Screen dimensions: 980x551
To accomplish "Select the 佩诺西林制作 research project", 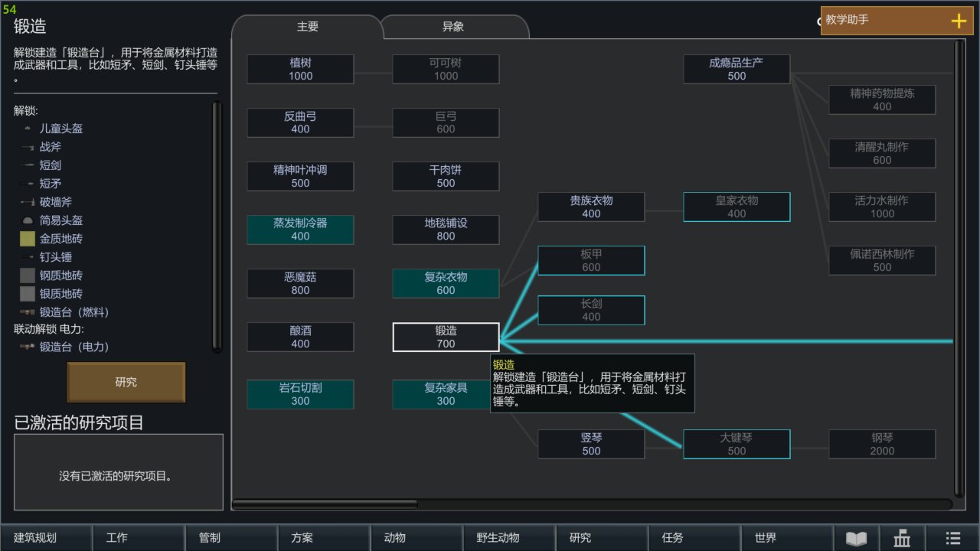I will pos(882,260).
